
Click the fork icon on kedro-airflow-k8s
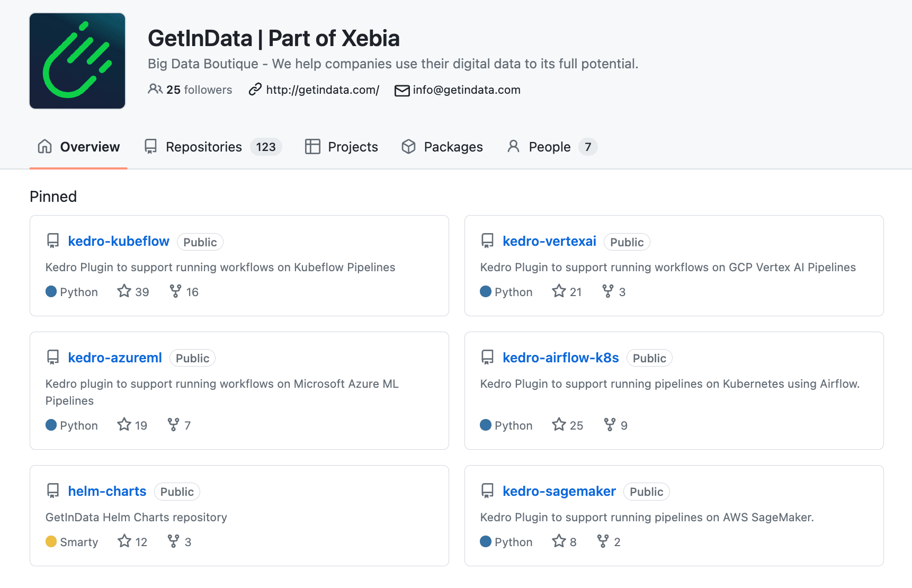[609, 424]
